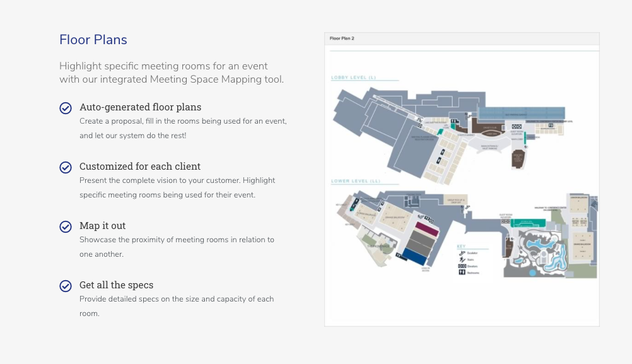The image size is (632, 364).
Task: Click the Elevators icon in the map key
Action: tap(462, 266)
